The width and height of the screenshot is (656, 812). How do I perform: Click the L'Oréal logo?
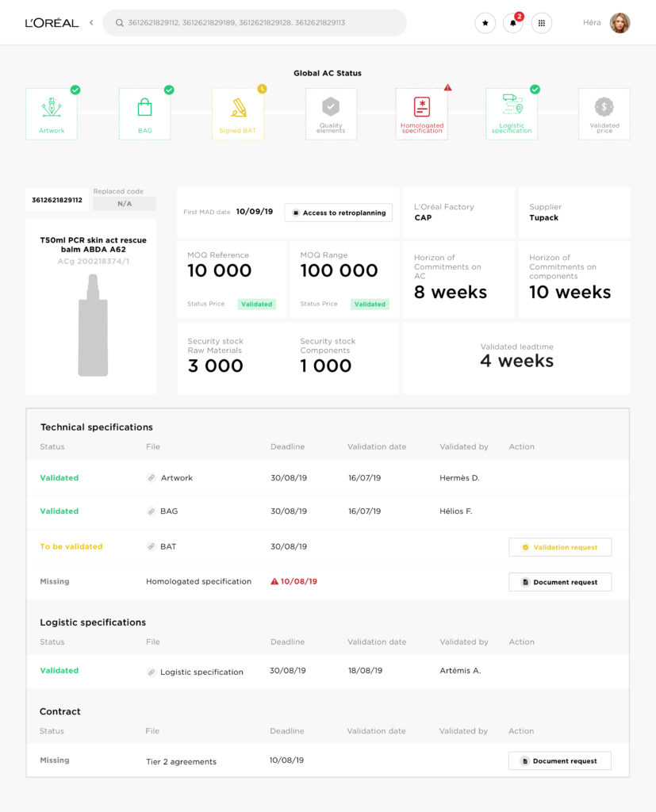[x=52, y=23]
